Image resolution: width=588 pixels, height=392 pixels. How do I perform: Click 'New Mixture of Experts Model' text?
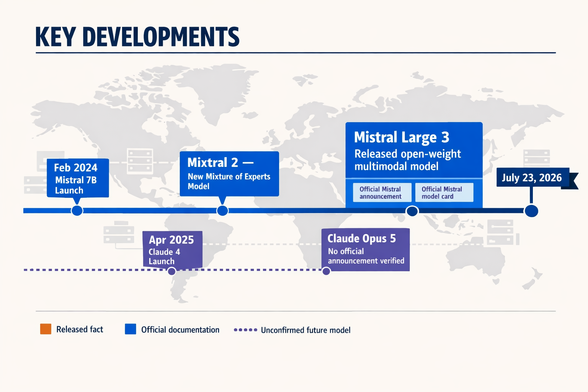click(229, 181)
